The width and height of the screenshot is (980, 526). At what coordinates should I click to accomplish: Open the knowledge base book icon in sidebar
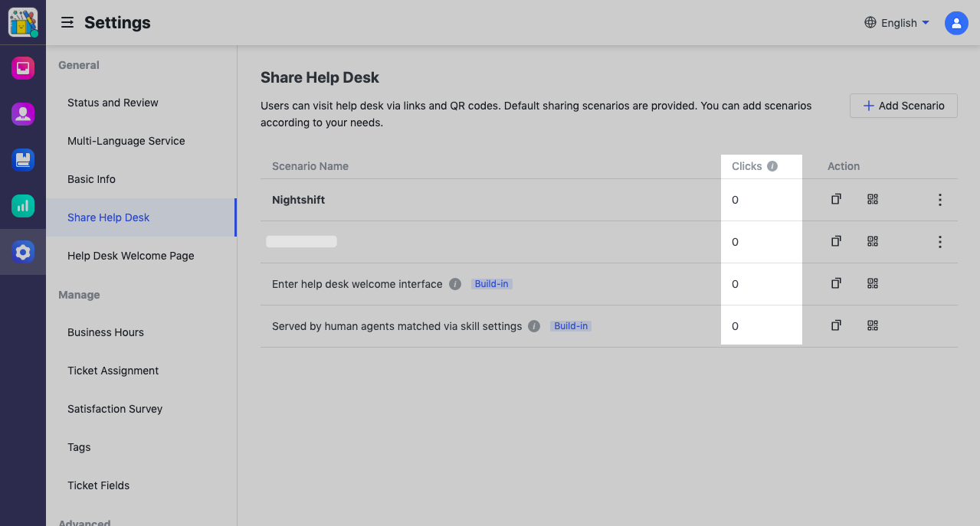pos(22,160)
